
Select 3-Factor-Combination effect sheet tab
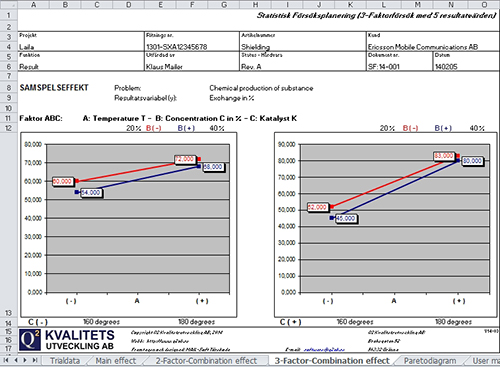[332, 361]
